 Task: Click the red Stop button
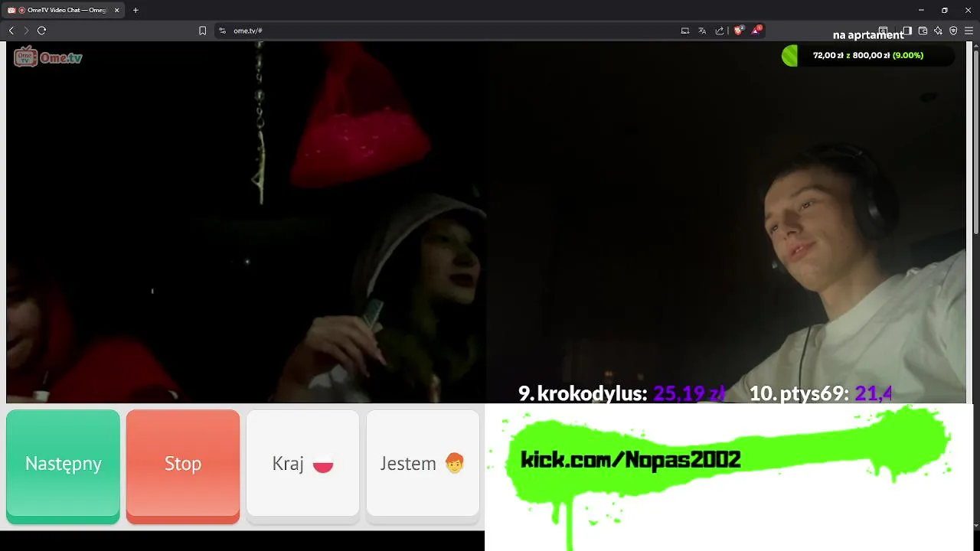point(183,465)
